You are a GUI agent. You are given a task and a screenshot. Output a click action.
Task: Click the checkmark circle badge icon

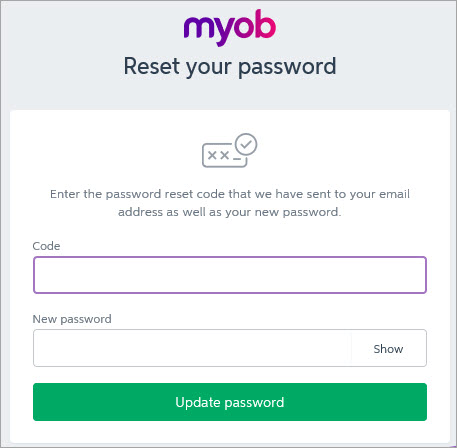246,144
